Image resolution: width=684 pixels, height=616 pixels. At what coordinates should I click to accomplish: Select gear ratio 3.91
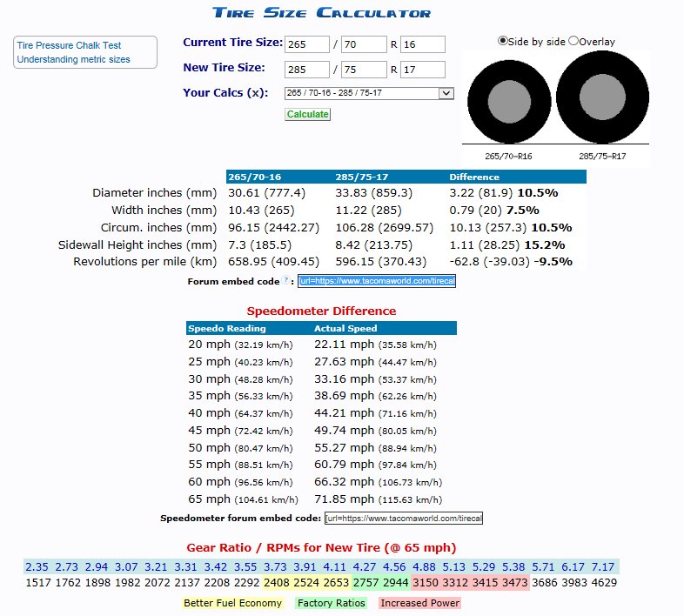[305, 567]
